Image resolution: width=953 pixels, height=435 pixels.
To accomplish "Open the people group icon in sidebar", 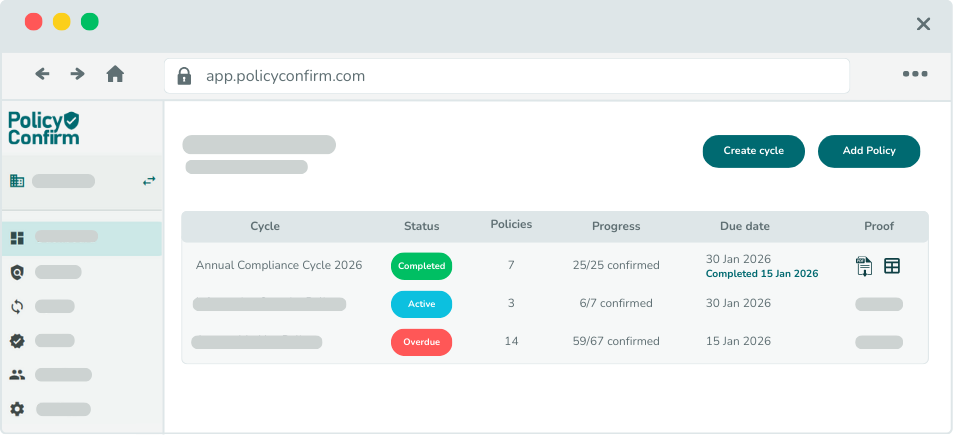I will tap(17, 375).
